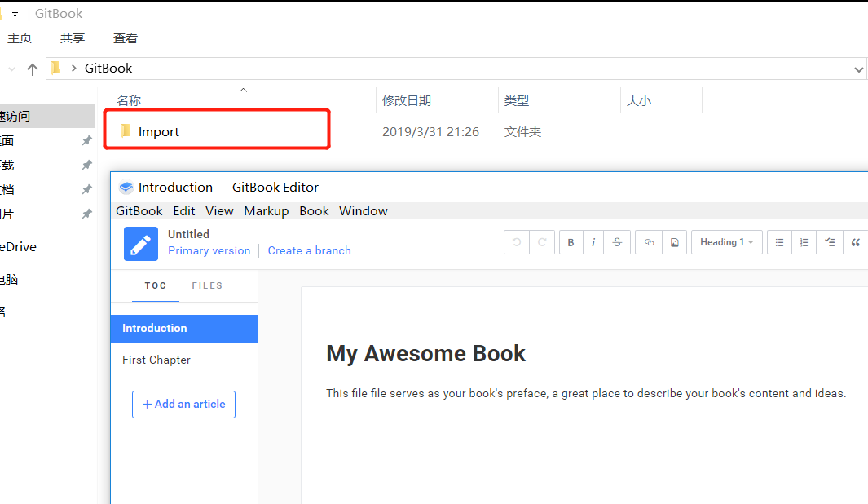Insert a blockquote
This screenshot has height=504, width=868.
coord(855,242)
